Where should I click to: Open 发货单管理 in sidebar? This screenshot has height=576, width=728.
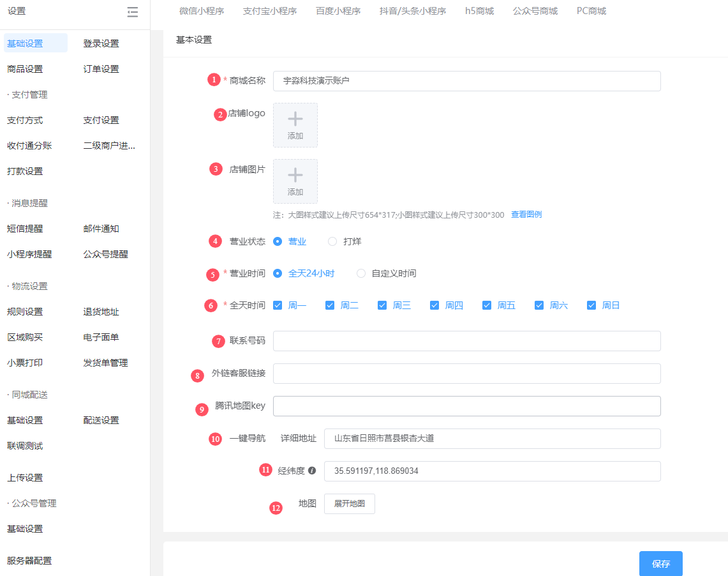(x=105, y=363)
